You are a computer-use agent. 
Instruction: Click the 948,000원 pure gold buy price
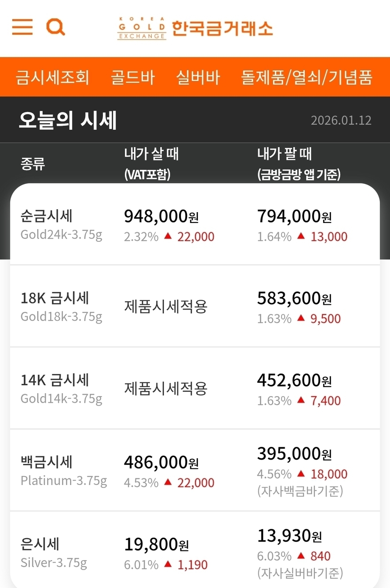pos(162,216)
